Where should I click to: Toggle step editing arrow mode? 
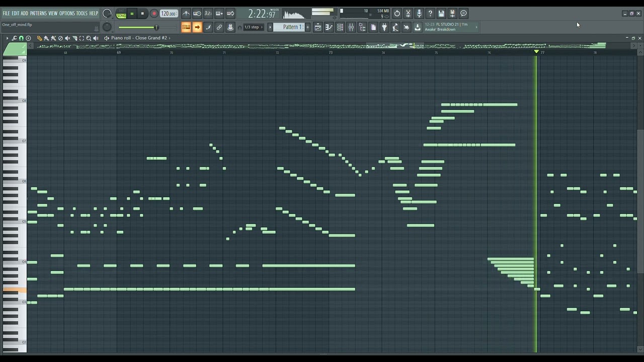click(197, 27)
